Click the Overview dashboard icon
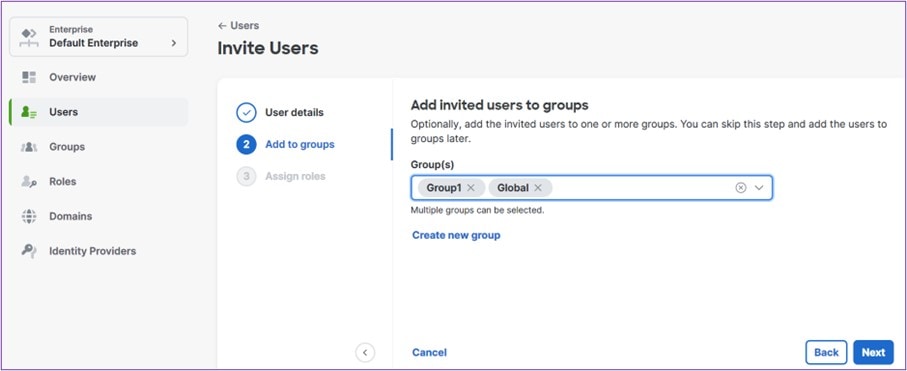907x371 pixels. pyautogui.click(x=29, y=78)
